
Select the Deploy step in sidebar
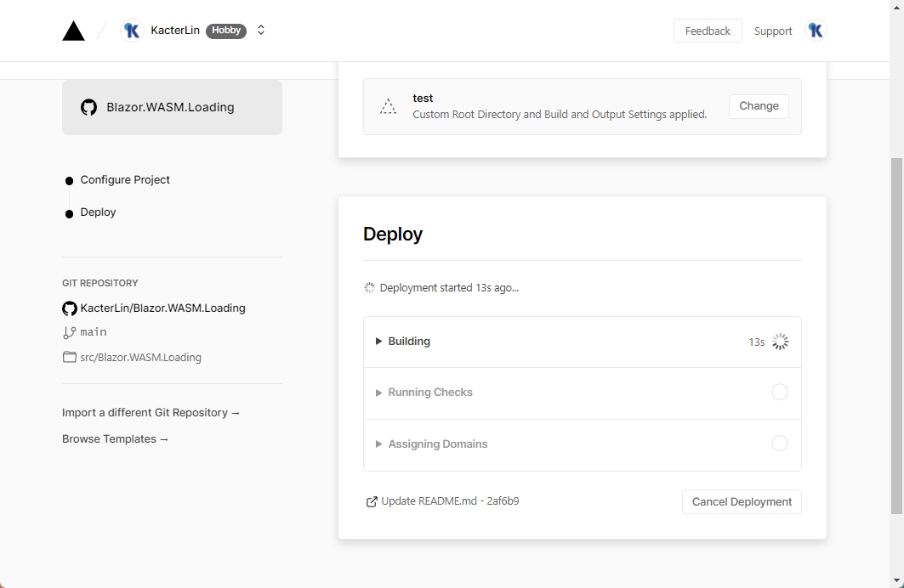[x=98, y=212]
